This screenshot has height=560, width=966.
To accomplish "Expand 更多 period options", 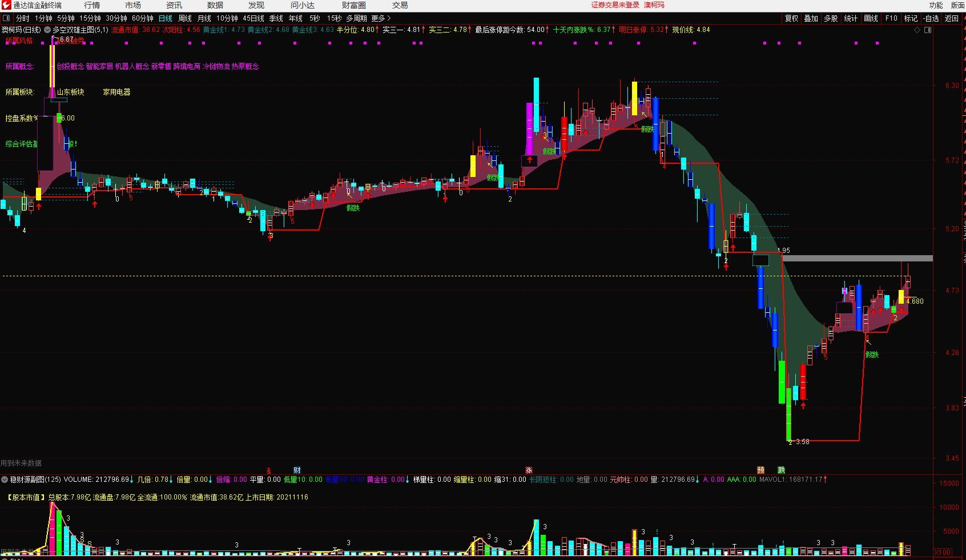I will coord(381,18).
